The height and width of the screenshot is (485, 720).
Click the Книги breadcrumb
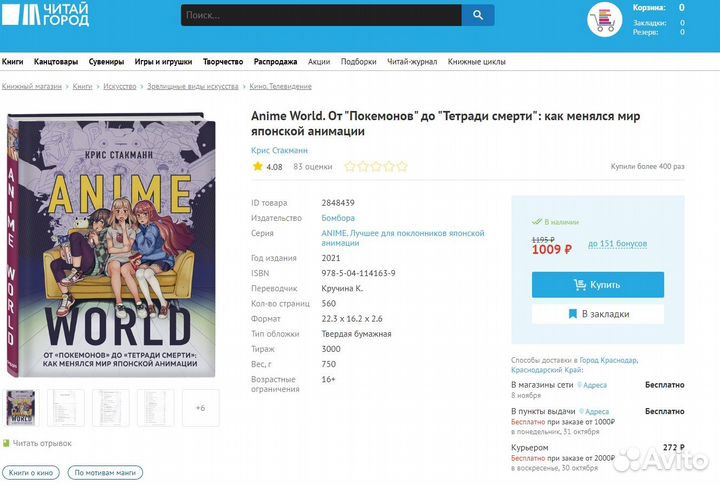[x=82, y=86]
